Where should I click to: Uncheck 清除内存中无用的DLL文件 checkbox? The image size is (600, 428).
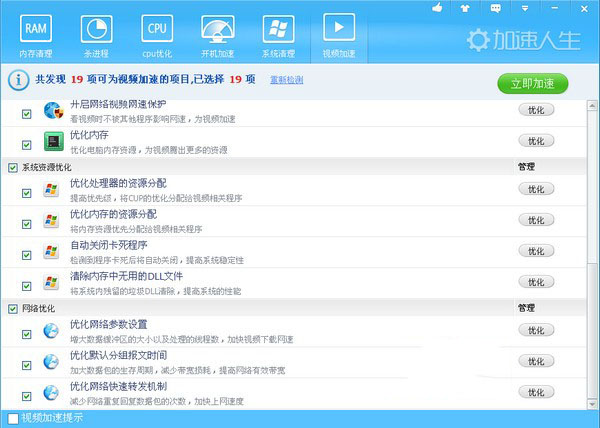[x=26, y=286]
